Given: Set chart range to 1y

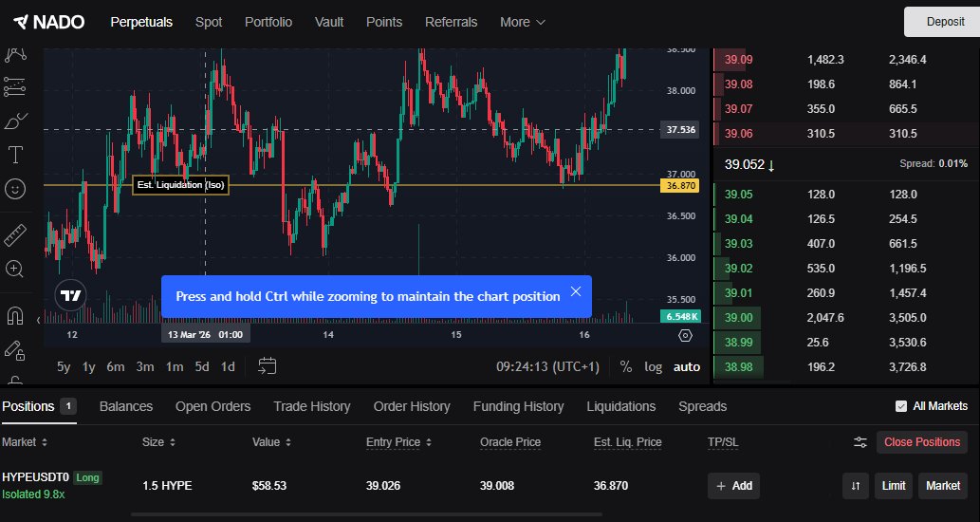Looking at the screenshot, I should pyautogui.click(x=89, y=367).
